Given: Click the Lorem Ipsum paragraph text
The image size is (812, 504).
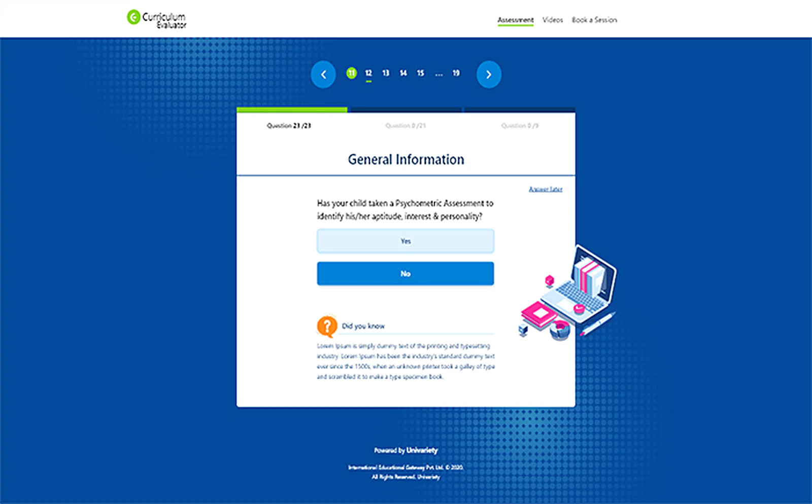Looking at the screenshot, I should 405,361.
